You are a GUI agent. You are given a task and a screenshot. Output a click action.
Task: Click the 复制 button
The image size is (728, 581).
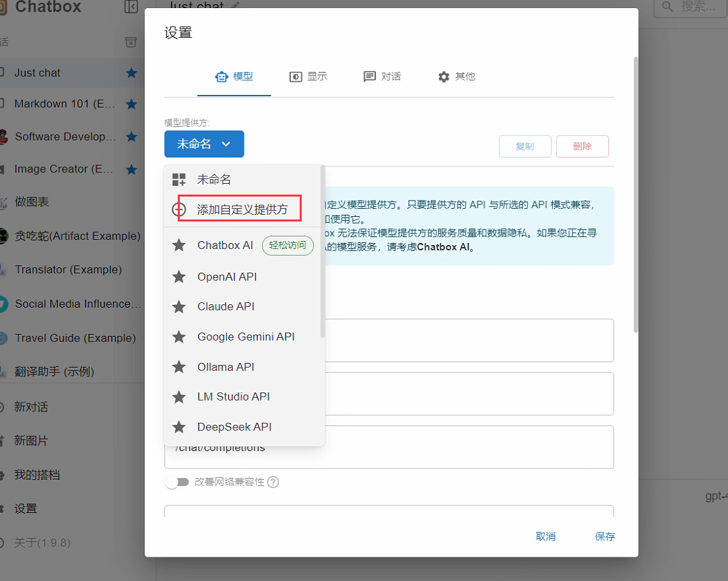click(525, 146)
